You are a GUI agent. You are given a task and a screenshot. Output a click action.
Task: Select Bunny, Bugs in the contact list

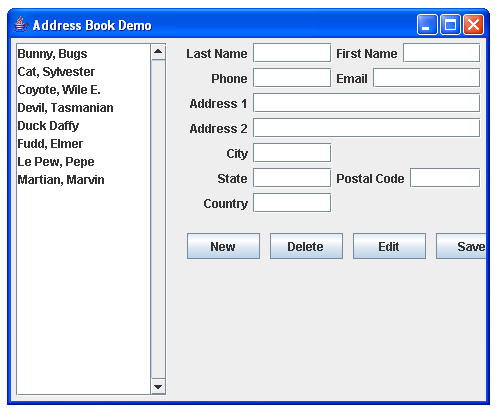pos(84,54)
